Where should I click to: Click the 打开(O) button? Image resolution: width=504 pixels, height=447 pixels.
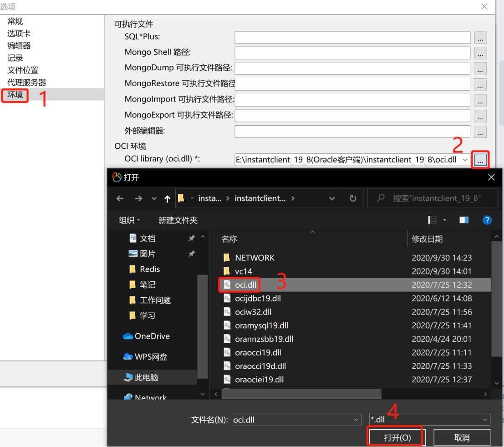pos(397,437)
